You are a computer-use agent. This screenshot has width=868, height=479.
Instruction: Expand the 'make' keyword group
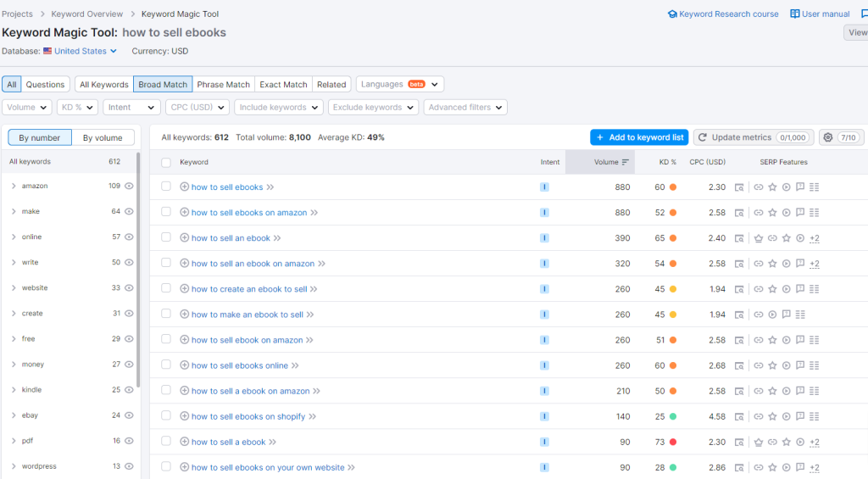[x=14, y=212]
